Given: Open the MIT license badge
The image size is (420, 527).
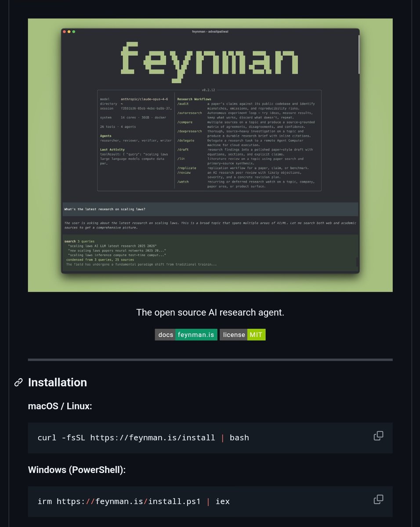Looking at the screenshot, I should (256, 335).
